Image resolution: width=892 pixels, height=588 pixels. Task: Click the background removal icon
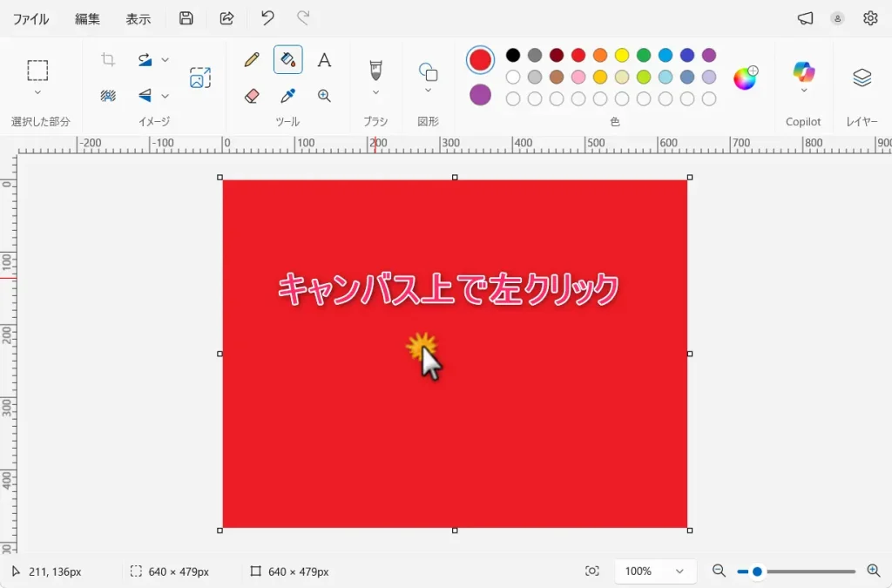click(x=108, y=96)
